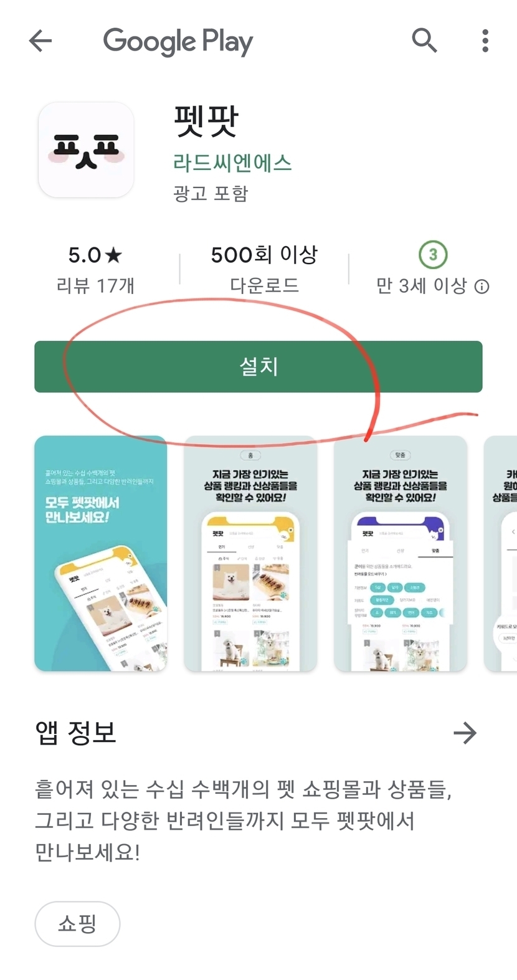Image resolution: width=517 pixels, height=980 pixels.
Task: Install the app with the 설치 button
Action: [x=258, y=366]
